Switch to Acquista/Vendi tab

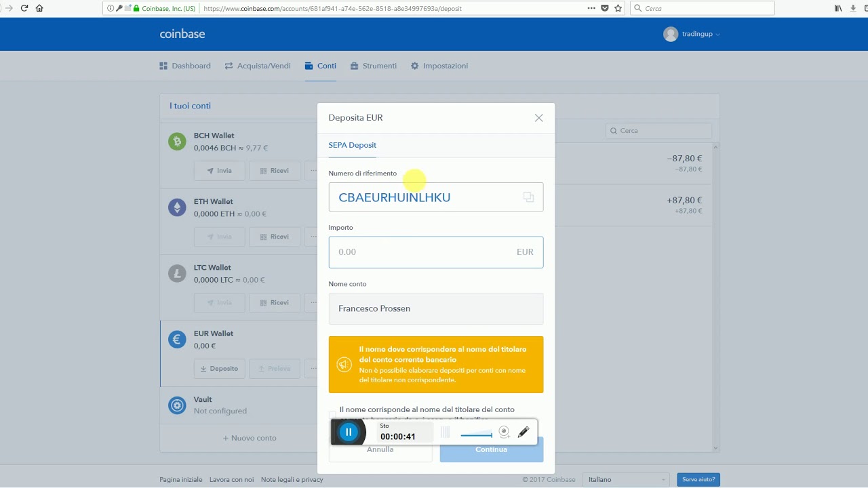[258, 66]
